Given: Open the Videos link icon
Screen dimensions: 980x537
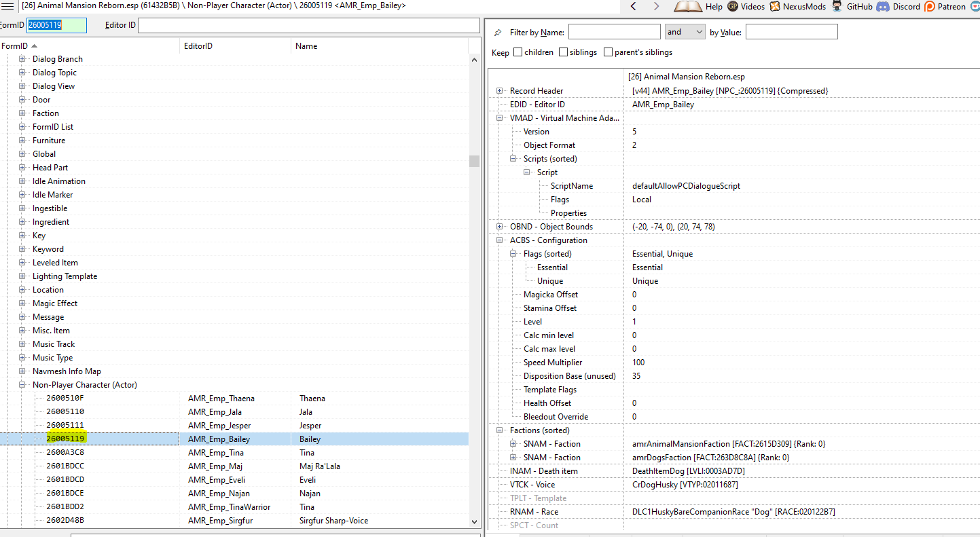Looking at the screenshot, I should pyautogui.click(x=733, y=6).
